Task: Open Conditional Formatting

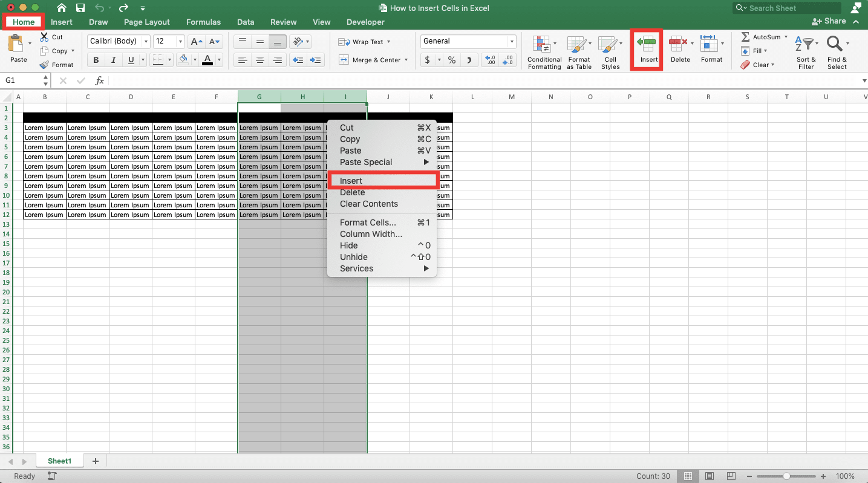Action: (544, 53)
